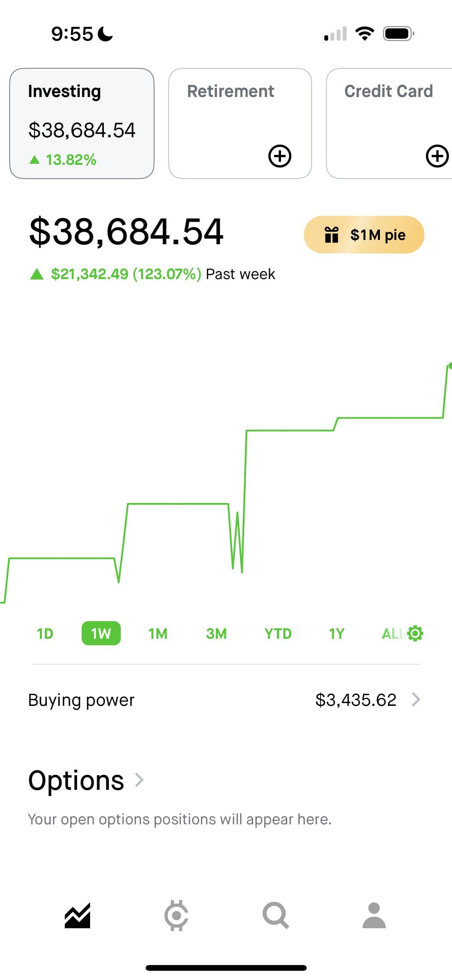Select the 1Y chart range

coord(336,634)
